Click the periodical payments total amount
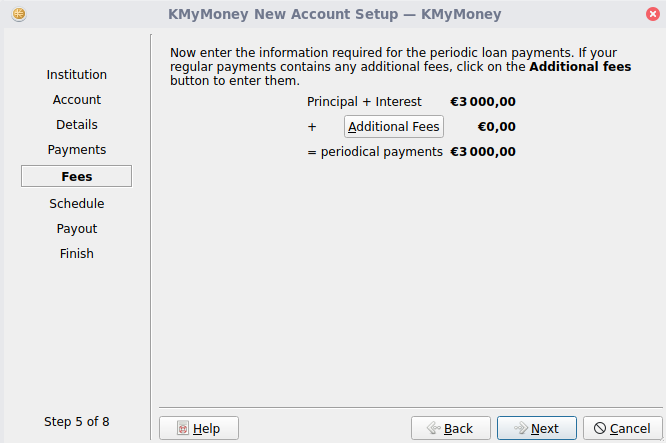The height and width of the screenshot is (443, 666). coord(483,152)
